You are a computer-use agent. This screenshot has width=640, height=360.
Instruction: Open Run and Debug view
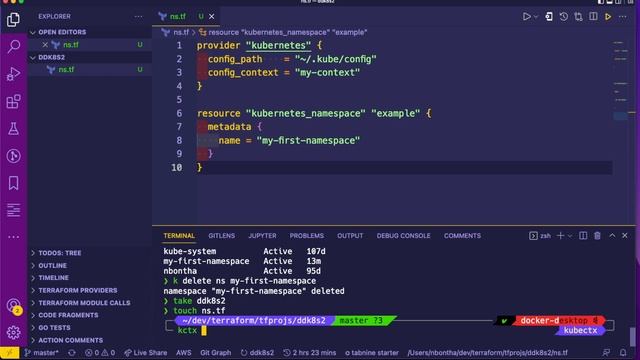pyautogui.click(x=13, y=74)
